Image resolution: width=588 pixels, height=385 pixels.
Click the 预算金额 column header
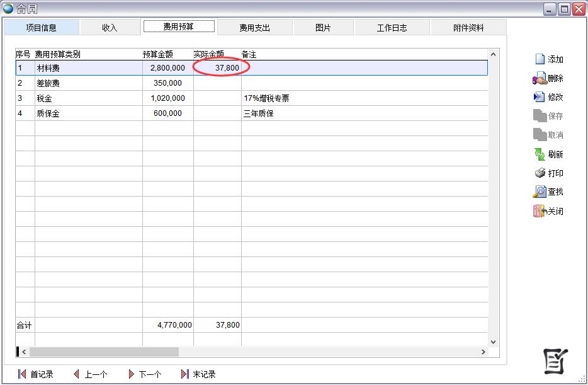click(x=158, y=55)
